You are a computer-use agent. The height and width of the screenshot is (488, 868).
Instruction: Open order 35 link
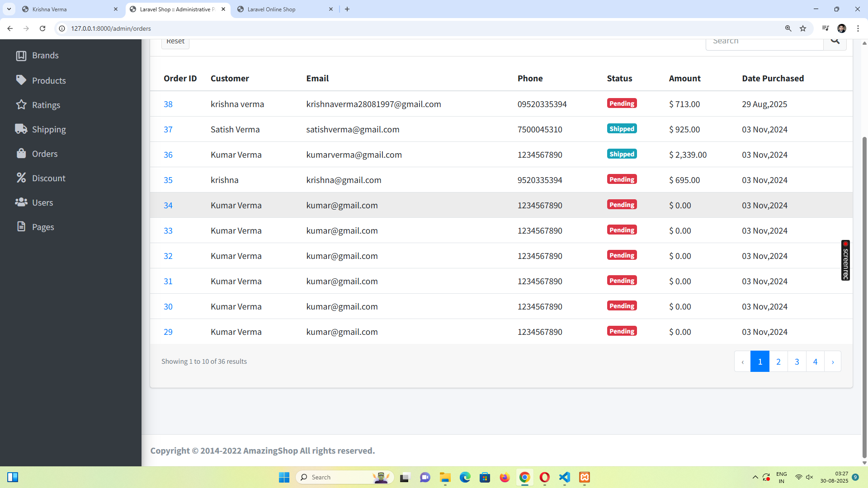168,180
